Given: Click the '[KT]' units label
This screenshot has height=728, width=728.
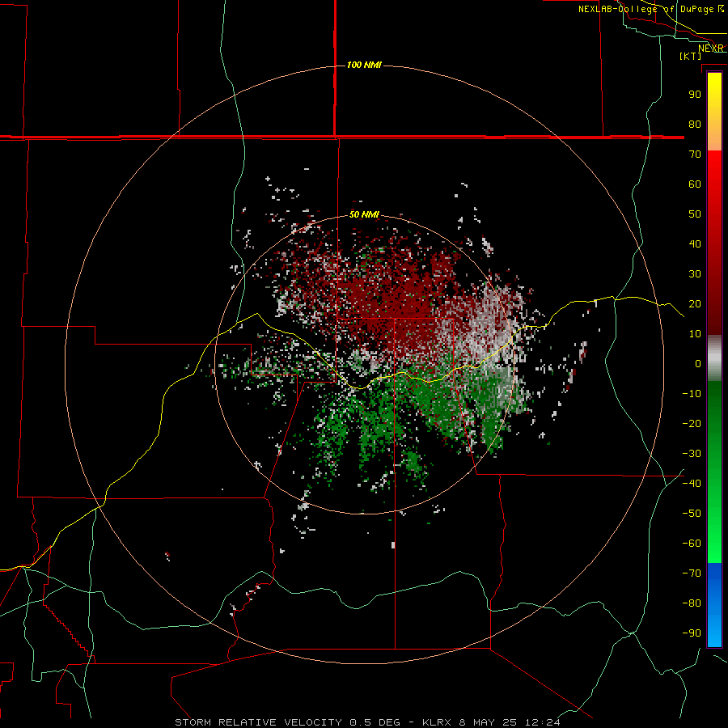Looking at the screenshot, I should [690, 56].
